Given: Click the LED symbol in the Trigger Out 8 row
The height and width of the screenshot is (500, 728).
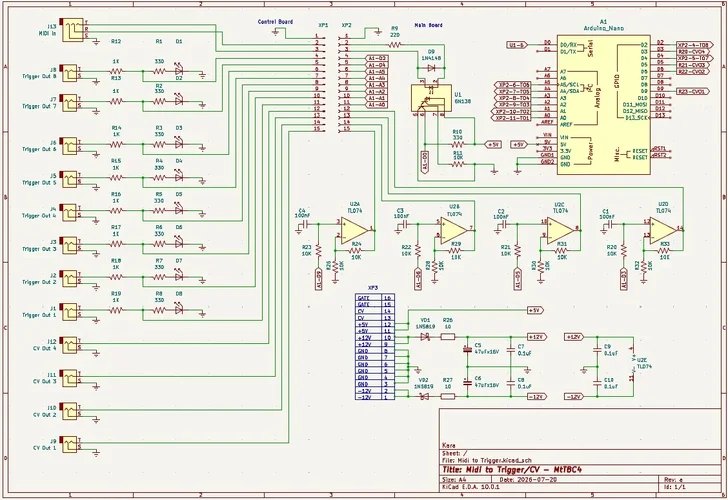Looking at the screenshot, I should click(x=179, y=71).
